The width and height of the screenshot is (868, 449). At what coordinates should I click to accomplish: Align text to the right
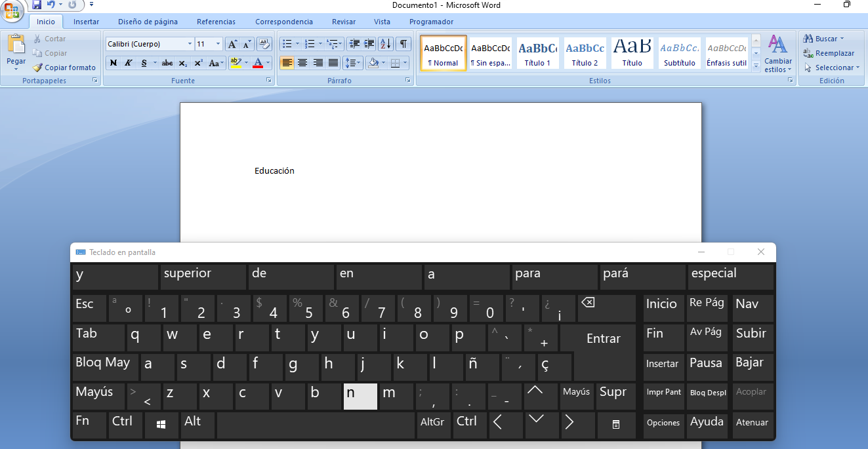click(x=318, y=63)
